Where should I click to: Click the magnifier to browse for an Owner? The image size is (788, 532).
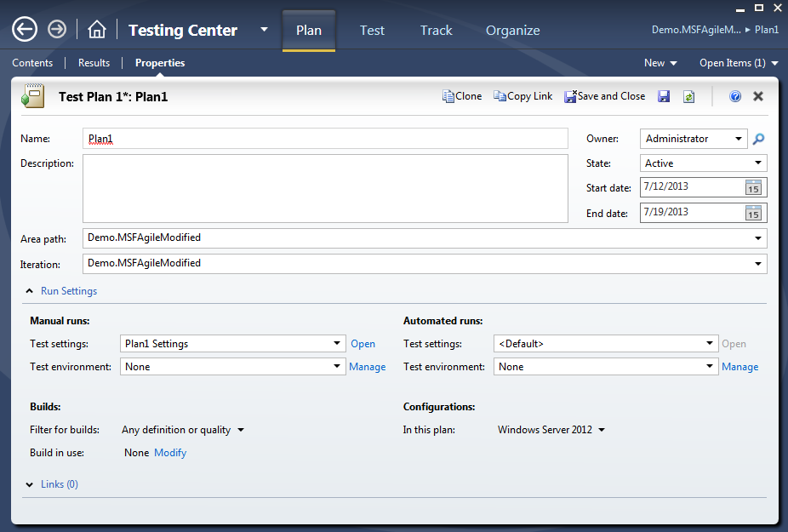(757, 139)
